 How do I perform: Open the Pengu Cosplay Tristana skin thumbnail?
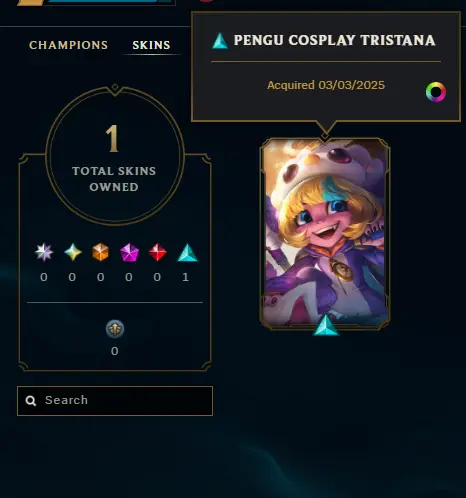[x=325, y=234]
